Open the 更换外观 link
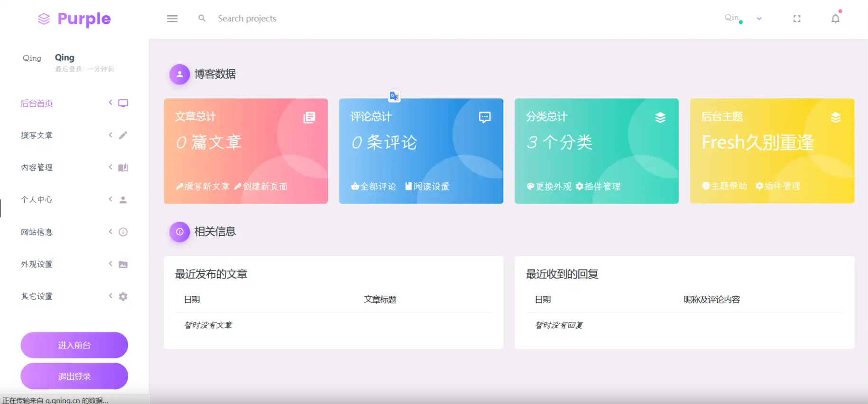This screenshot has height=404, width=868. (549, 187)
